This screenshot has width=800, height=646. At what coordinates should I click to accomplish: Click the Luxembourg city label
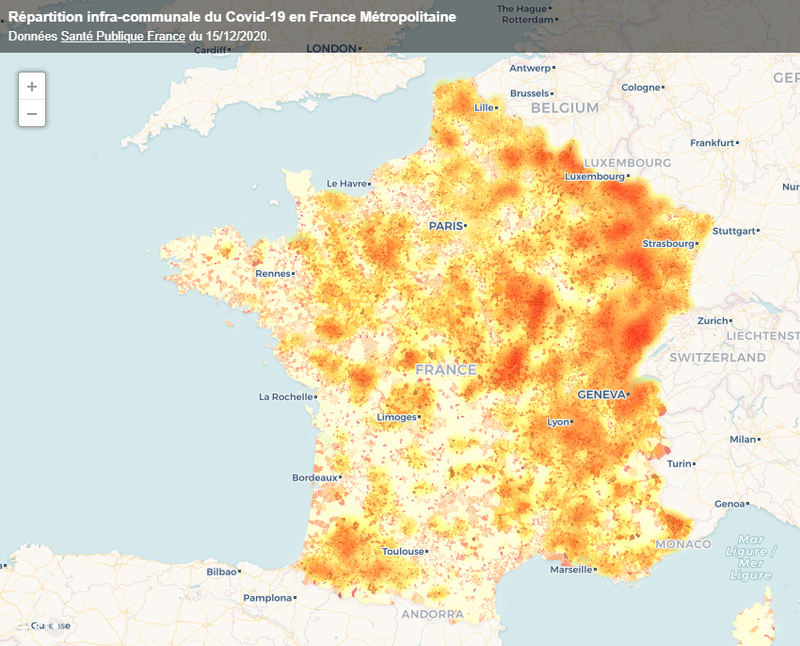(x=594, y=176)
